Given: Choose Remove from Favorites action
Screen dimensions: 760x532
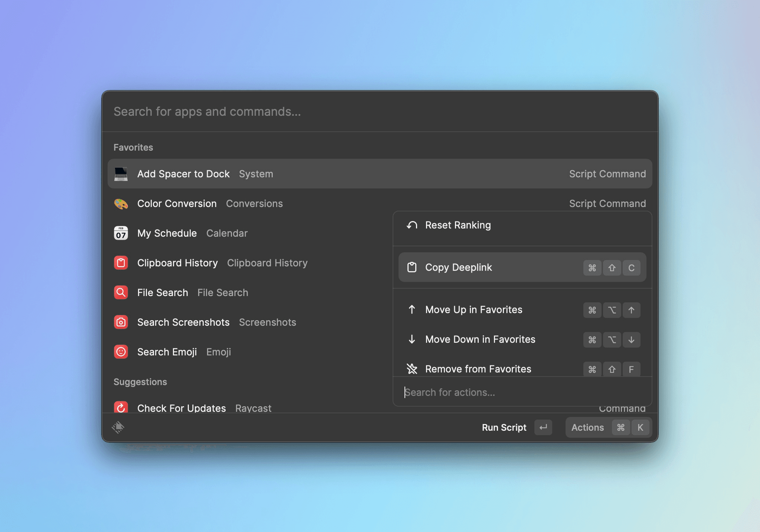Looking at the screenshot, I should (x=478, y=369).
